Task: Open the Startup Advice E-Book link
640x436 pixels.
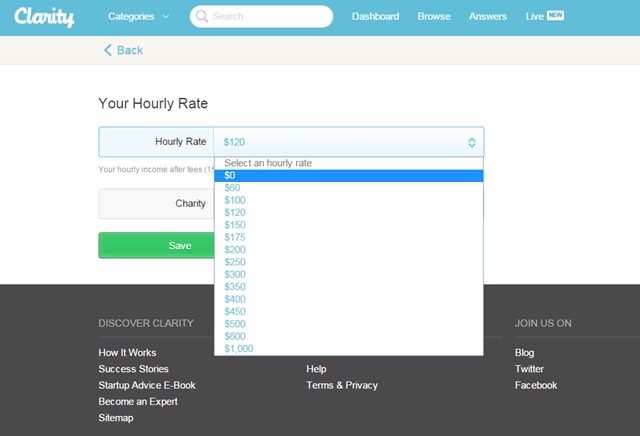Action: tap(147, 385)
